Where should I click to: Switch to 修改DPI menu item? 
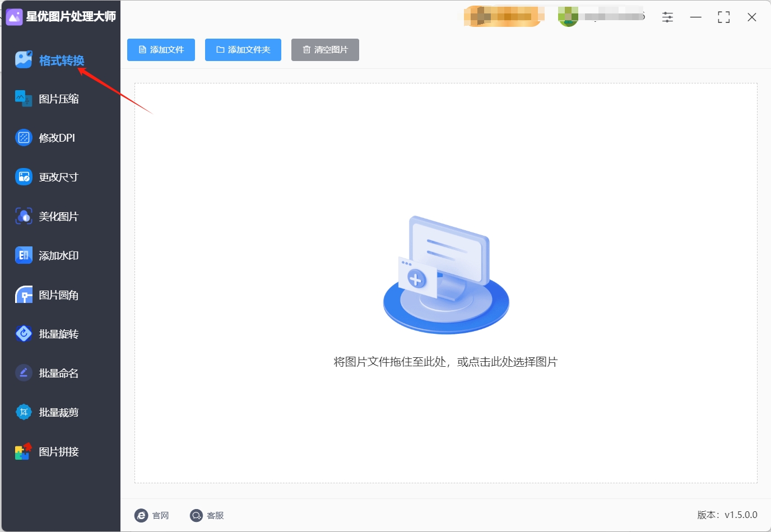[57, 138]
